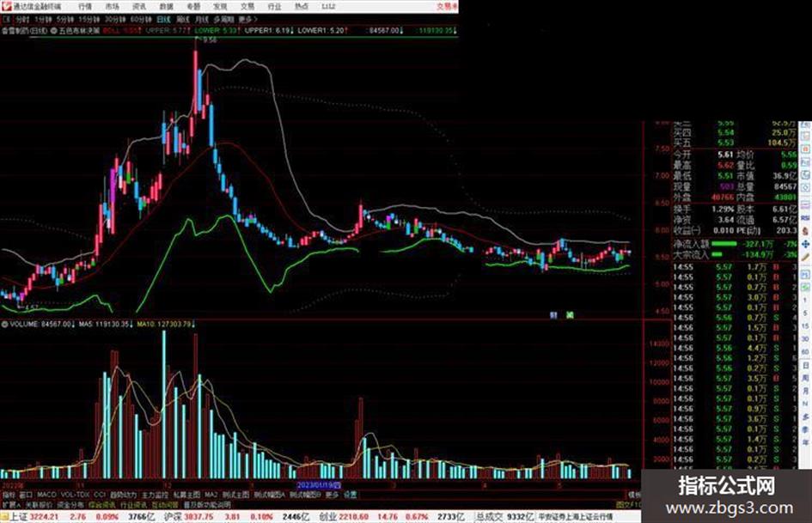
Task: Click the small icon left of 分时
Action: (7, 20)
